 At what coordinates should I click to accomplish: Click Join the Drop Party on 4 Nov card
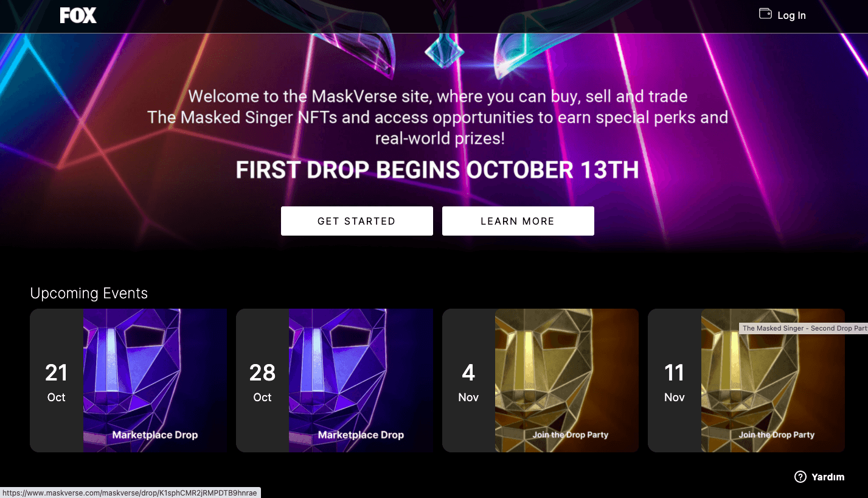tap(571, 435)
